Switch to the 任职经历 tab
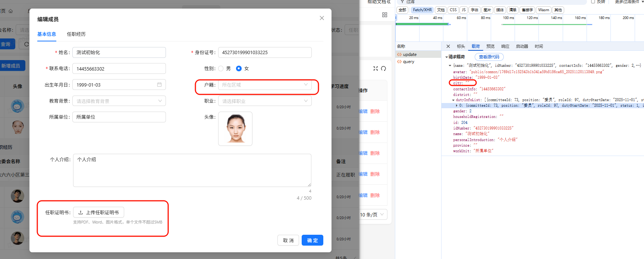This screenshot has height=259, width=644. click(76, 34)
